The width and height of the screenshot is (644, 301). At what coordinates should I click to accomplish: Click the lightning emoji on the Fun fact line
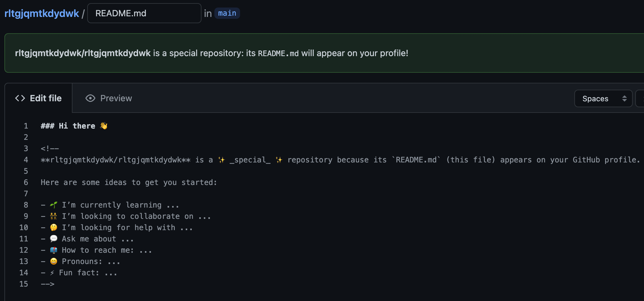click(x=53, y=272)
